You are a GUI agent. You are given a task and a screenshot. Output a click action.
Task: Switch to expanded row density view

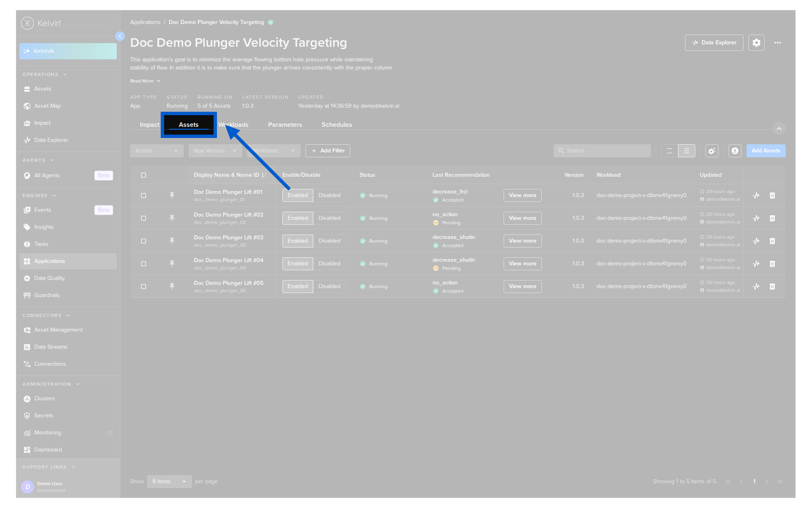click(686, 151)
